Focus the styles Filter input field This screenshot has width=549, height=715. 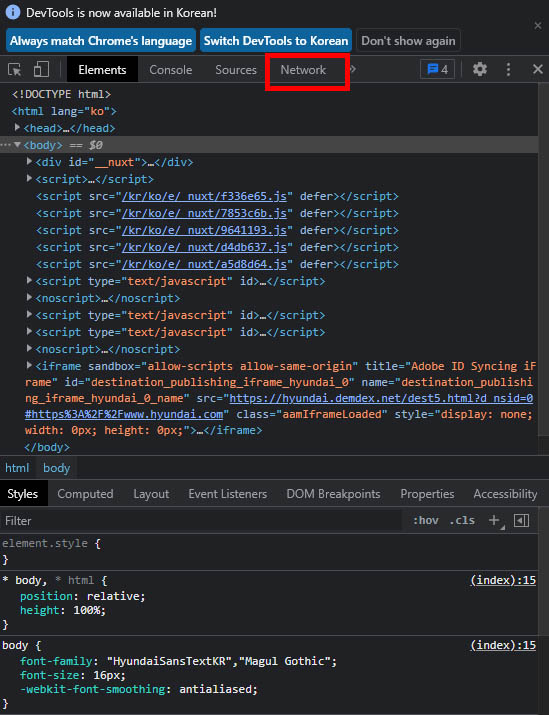(x=201, y=520)
